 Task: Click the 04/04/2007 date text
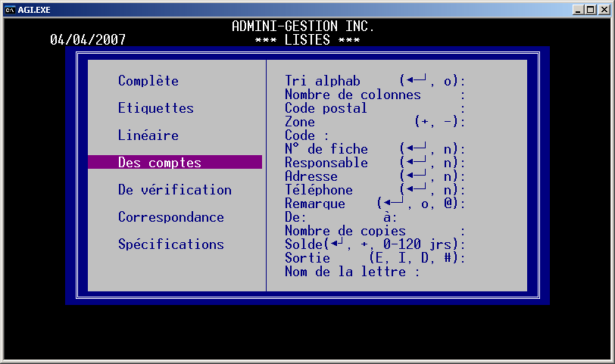[88, 39]
